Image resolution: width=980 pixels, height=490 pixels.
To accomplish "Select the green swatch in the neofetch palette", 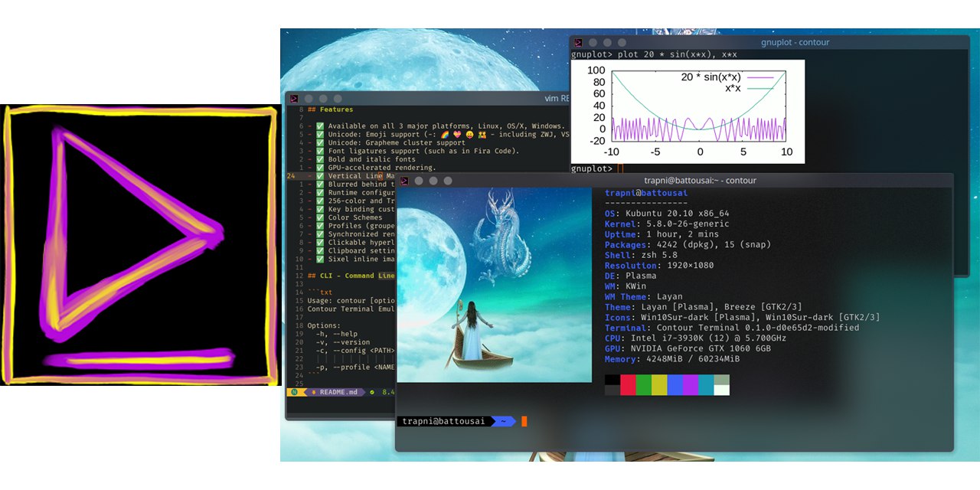I will [644, 384].
